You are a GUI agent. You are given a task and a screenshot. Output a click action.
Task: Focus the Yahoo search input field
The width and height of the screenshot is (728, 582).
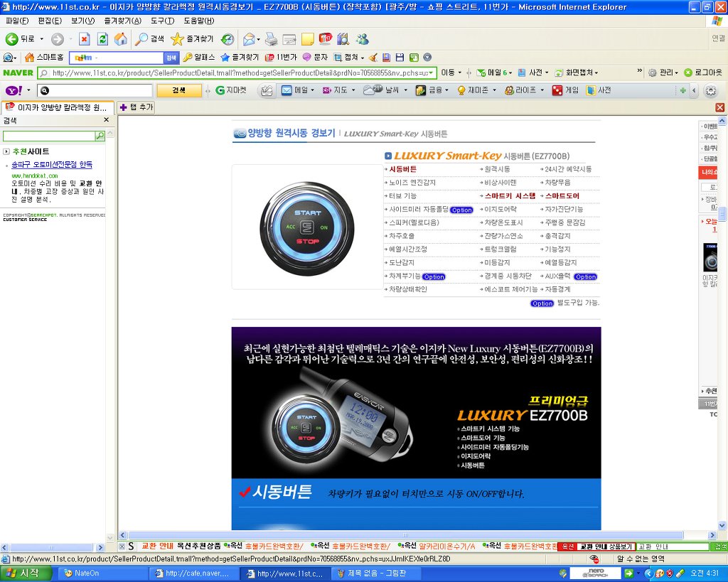(96, 90)
